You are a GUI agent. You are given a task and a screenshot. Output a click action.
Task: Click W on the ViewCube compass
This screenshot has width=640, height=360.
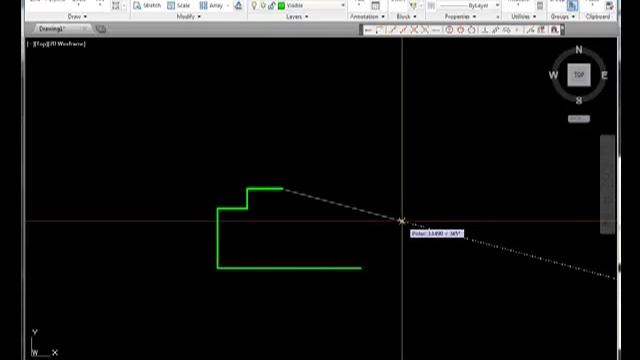pos(553,75)
